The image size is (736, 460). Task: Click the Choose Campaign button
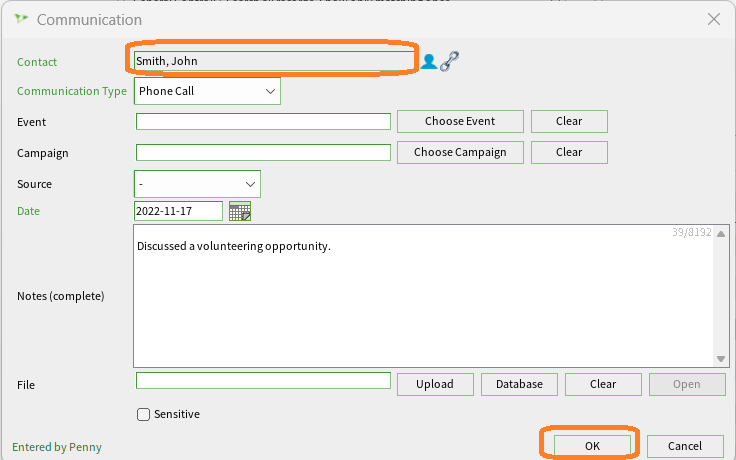(460, 153)
